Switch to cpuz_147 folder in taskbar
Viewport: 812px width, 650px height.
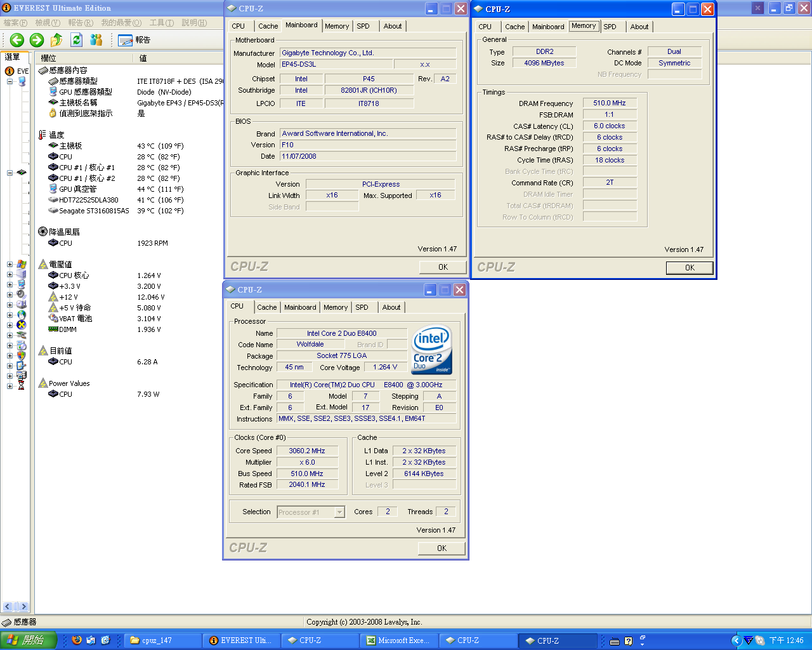(163, 640)
